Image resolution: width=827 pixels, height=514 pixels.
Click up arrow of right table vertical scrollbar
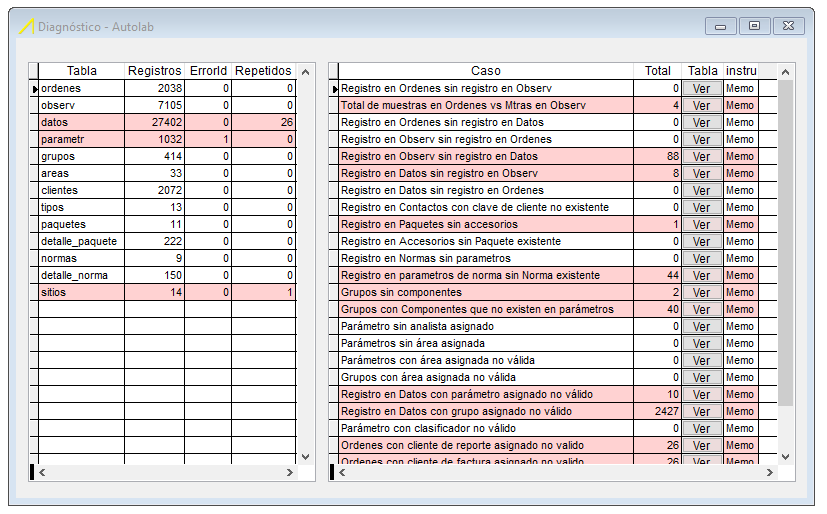785,72
